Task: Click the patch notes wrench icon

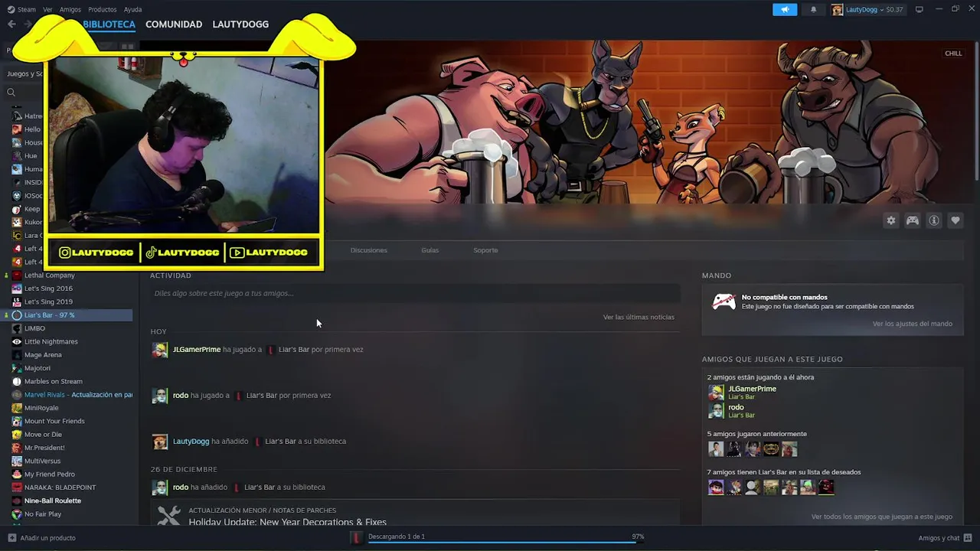Action: (x=168, y=516)
